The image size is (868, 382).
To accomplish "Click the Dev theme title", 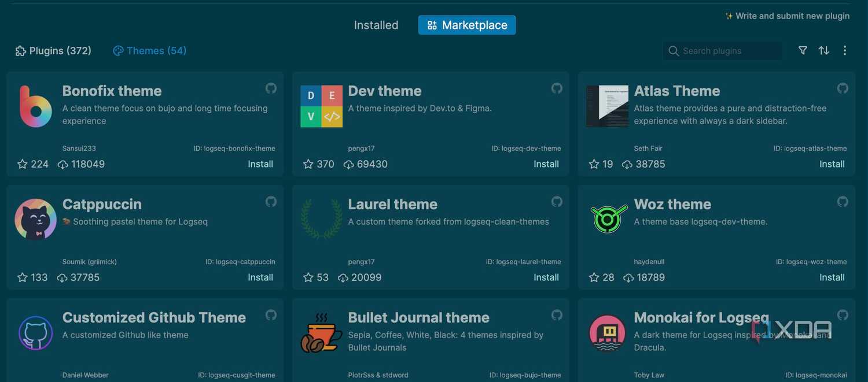I will click(x=385, y=91).
